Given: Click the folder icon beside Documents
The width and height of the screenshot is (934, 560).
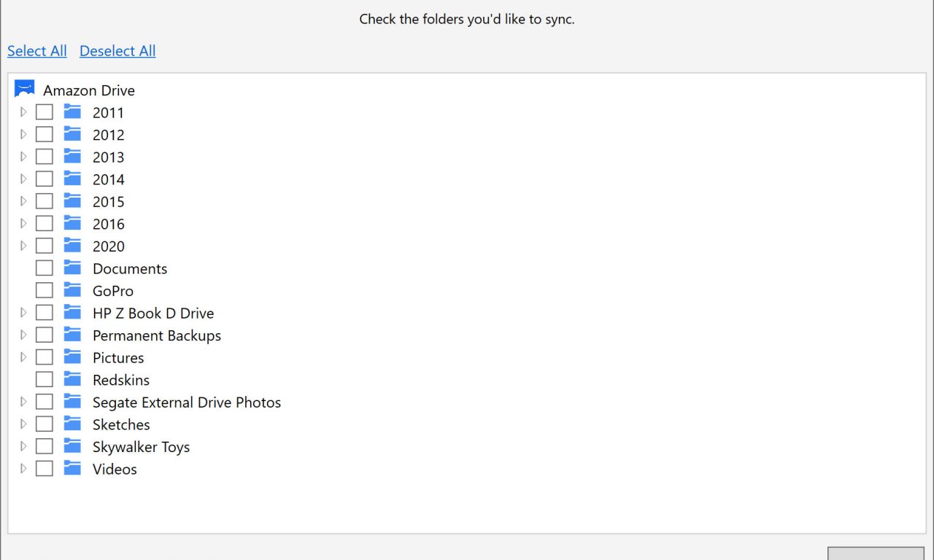Looking at the screenshot, I should (x=72, y=268).
